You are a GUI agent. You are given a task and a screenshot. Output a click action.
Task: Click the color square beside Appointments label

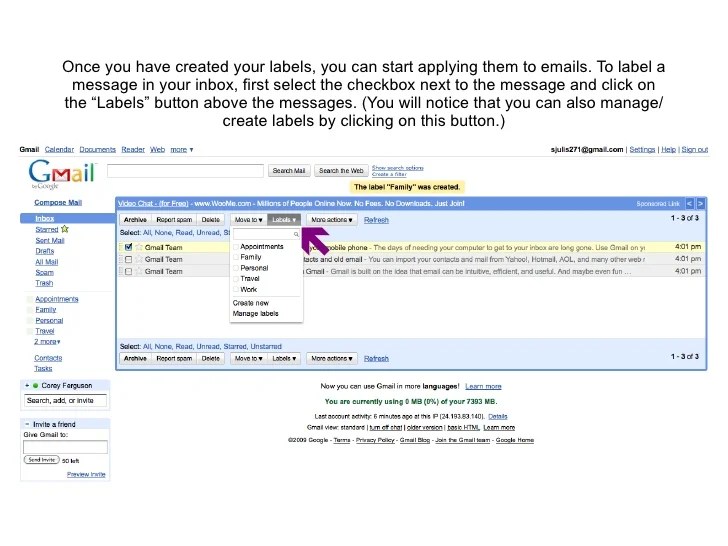(30, 299)
